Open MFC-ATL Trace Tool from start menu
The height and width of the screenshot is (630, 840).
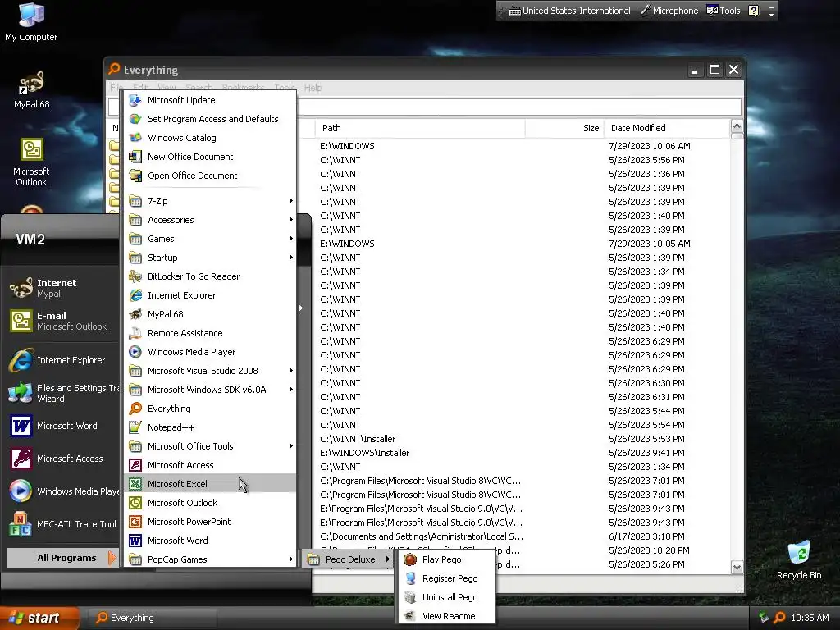point(62,524)
